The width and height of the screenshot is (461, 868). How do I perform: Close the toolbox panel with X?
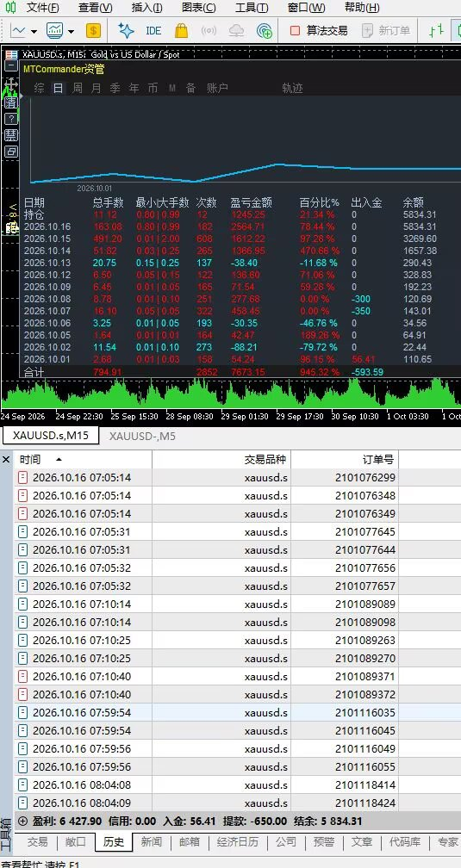pyautogui.click(x=6, y=460)
